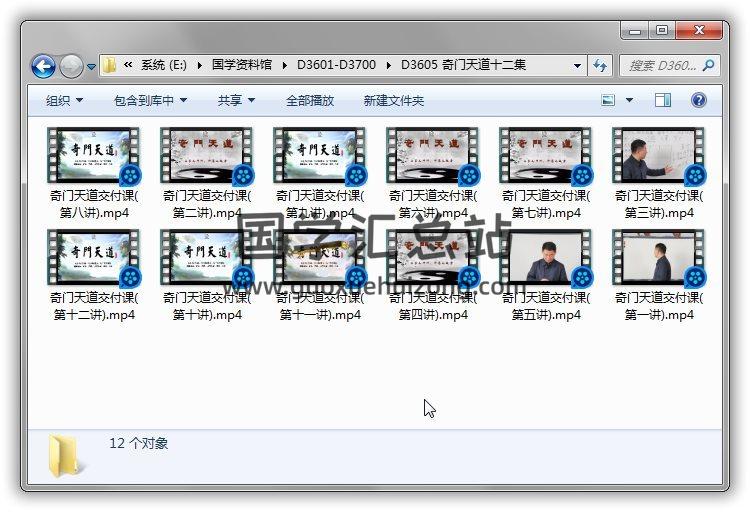The height and width of the screenshot is (512, 750).
Task: Select video 奇门天道交付课(第三讲).mp4 thumbnail
Action: coord(658,156)
